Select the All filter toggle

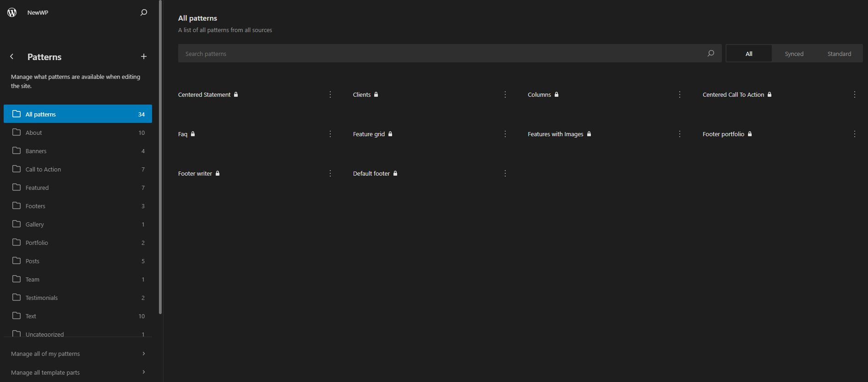(749, 54)
